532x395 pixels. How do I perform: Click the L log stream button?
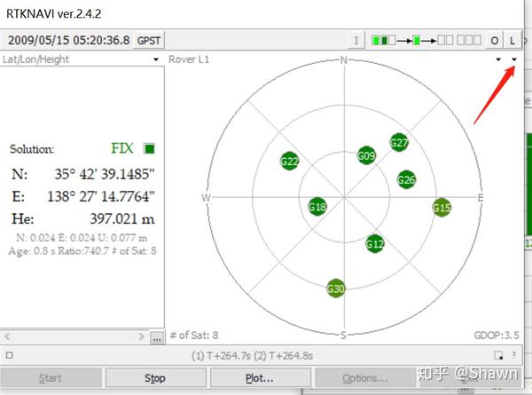point(512,41)
